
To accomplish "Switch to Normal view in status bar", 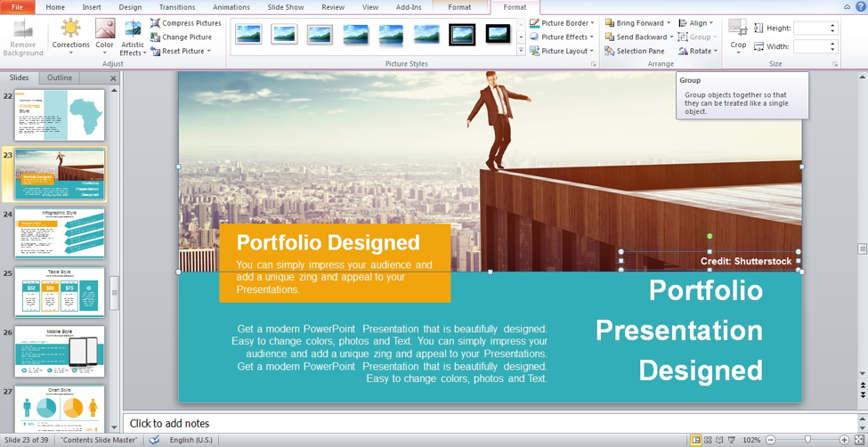I will click(x=696, y=440).
